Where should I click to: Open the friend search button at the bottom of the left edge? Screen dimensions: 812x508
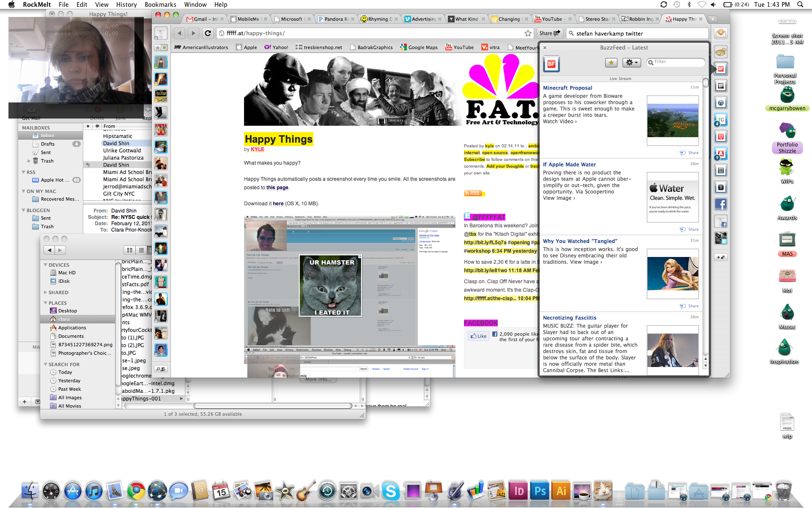tap(161, 369)
